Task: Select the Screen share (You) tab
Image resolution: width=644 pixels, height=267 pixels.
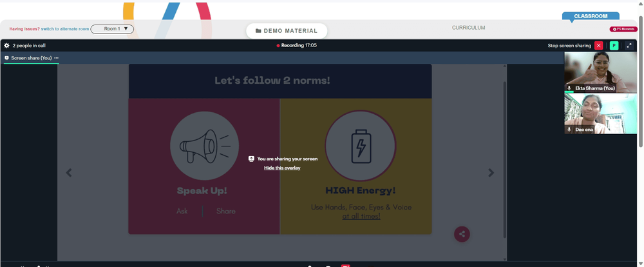Action: (x=31, y=58)
